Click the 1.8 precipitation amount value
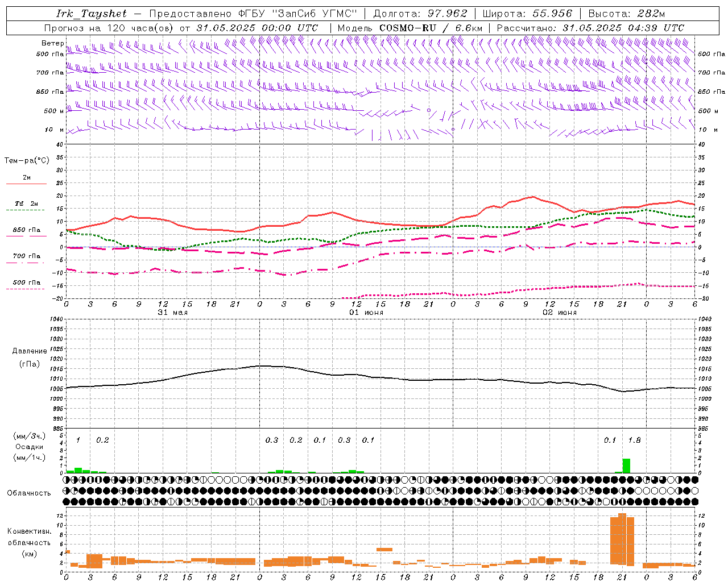The width and height of the screenshot is (728, 582). [634, 440]
